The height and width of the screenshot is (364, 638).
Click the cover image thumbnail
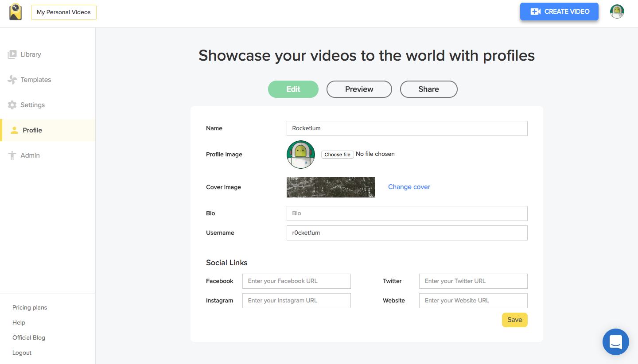click(331, 187)
